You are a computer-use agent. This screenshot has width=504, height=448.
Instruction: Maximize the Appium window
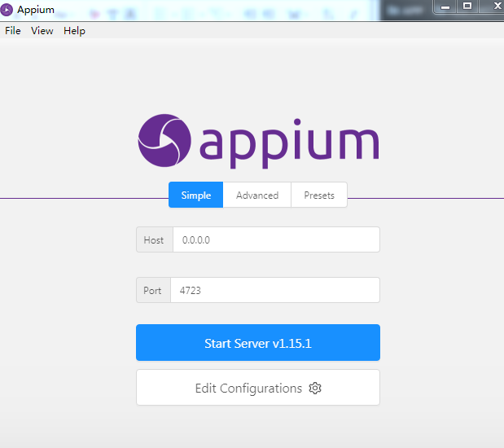tap(467, 7)
